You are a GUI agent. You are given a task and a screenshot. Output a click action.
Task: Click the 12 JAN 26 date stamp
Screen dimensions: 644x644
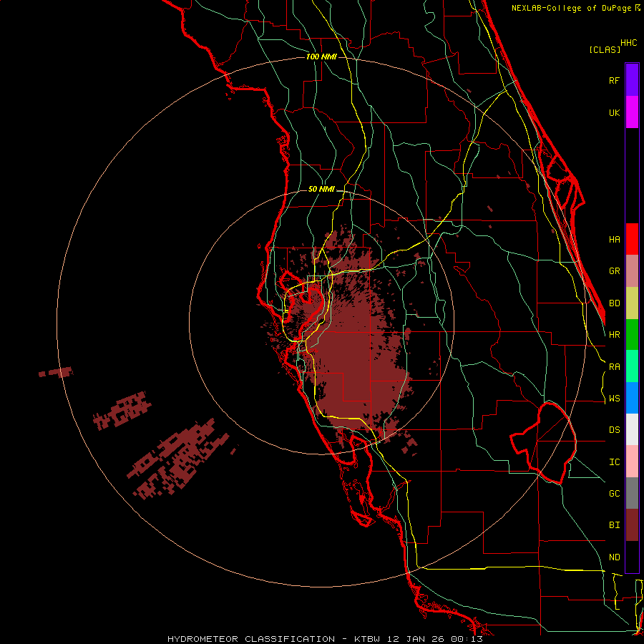point(416,639)
